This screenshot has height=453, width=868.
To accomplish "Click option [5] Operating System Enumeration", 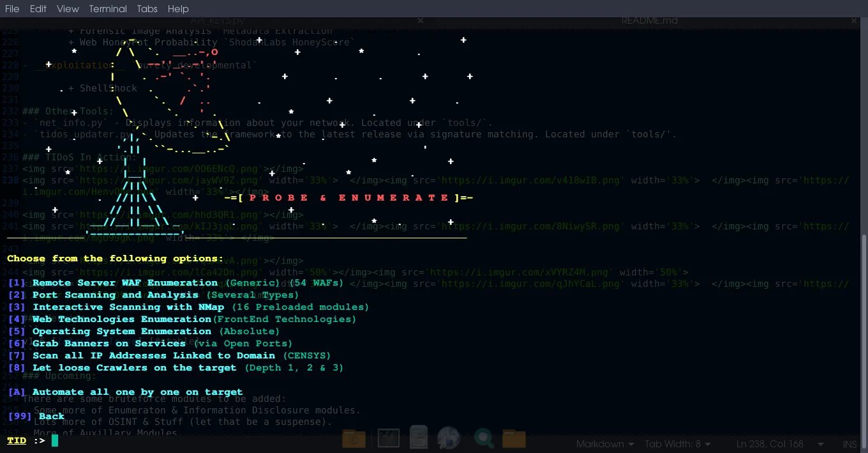I will pyautogui.click(x=144, y=331).
